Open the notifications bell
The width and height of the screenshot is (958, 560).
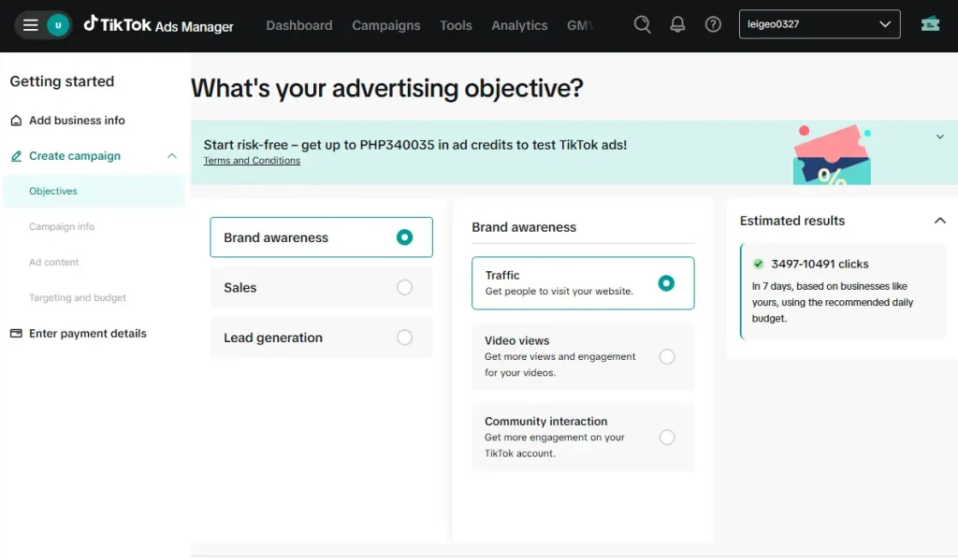click(677, 24)
